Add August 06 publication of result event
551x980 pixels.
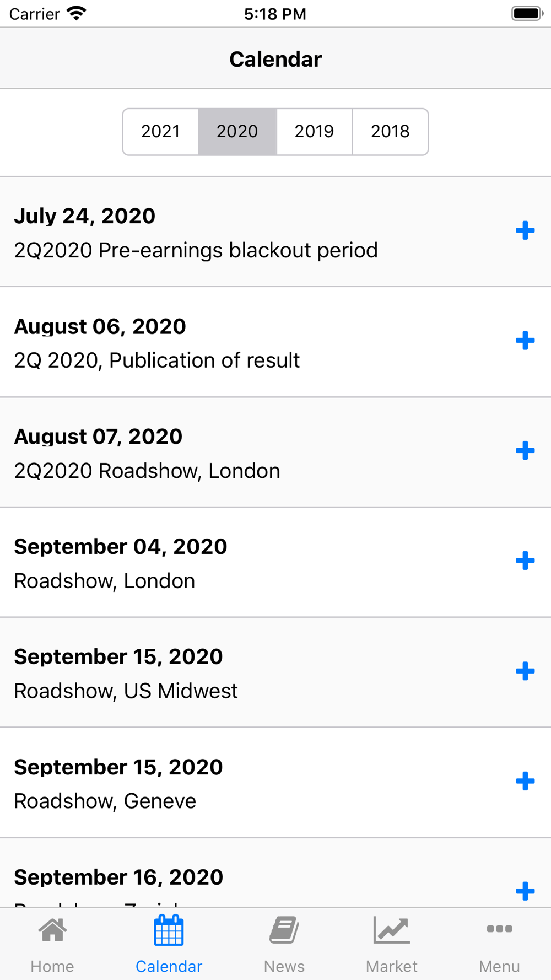(x=525, y=341)
